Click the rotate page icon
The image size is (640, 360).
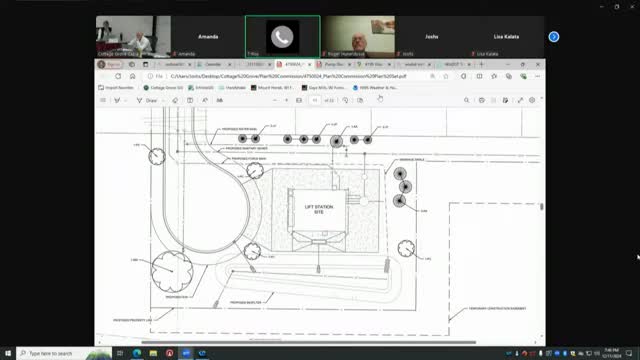click(x=345, y=100)
